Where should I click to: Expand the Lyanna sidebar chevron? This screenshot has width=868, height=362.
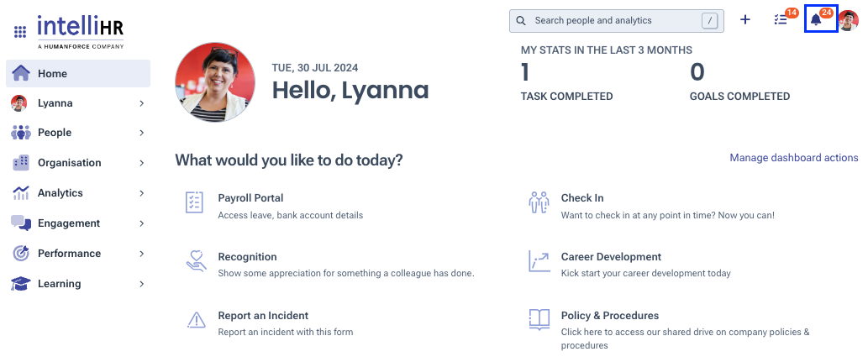(x=142, y=103)
